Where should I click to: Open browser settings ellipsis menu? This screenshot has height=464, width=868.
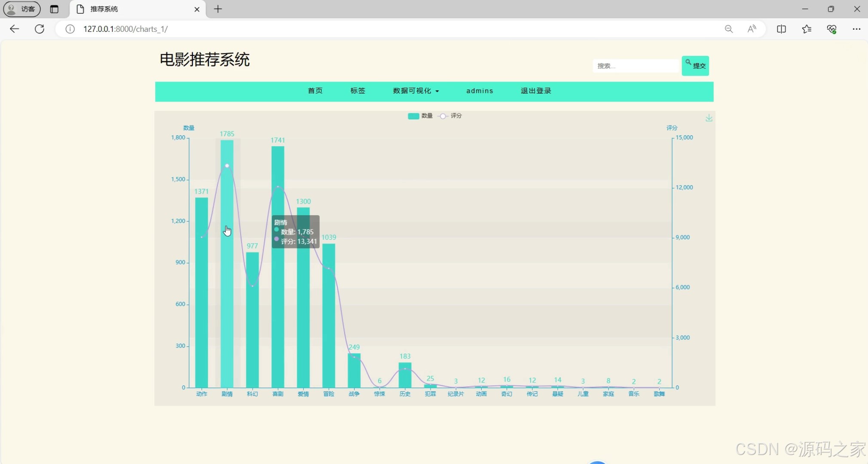(856, 29)
